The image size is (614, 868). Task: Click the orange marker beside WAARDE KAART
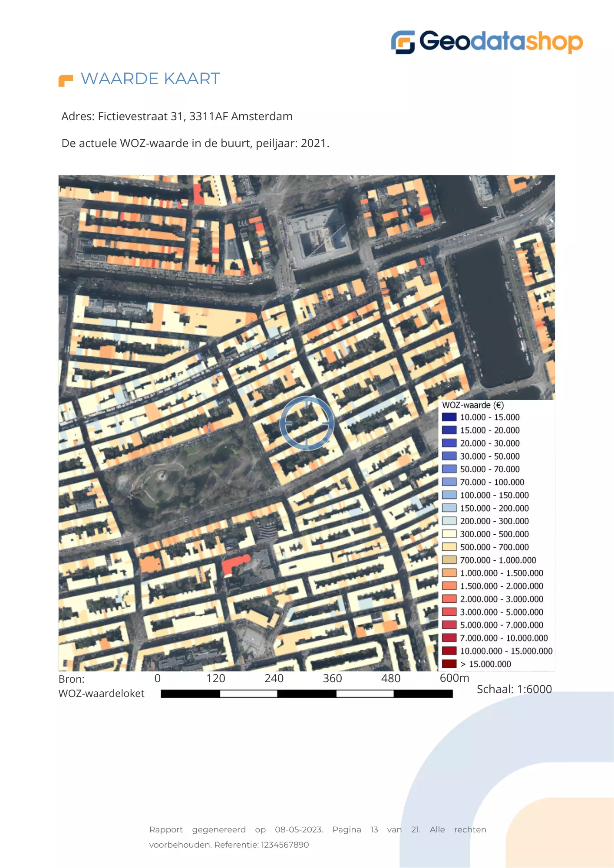[x=66, y=80]
